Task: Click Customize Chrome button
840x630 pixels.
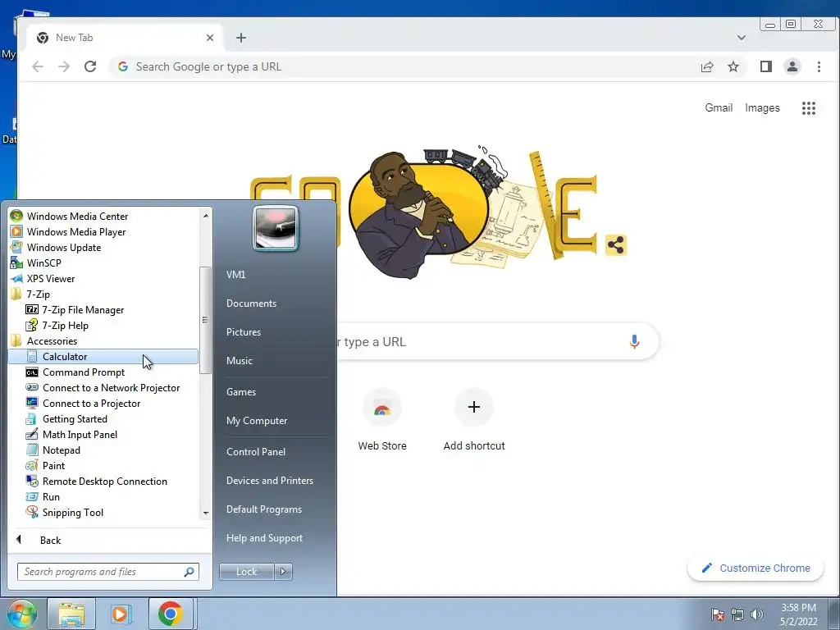Action: [x=756, y=568]
